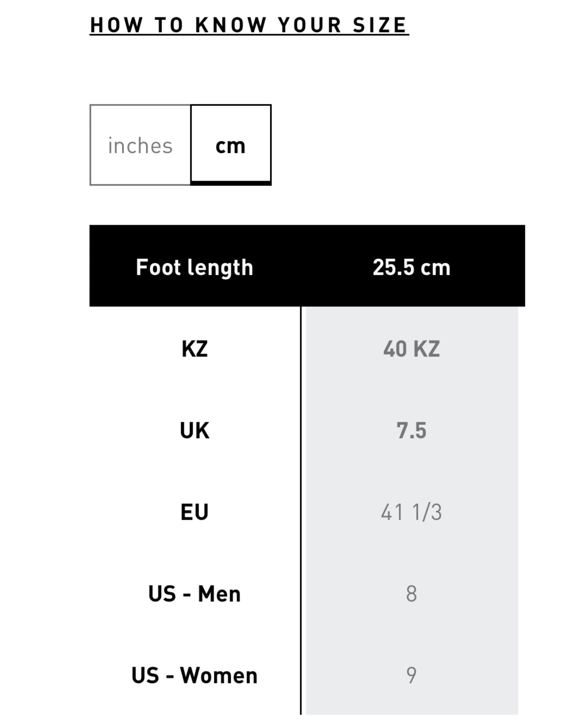This screenshot has height=728, width=582.
Task: Click the word SIZE in the heading
Action: [379, 25]
